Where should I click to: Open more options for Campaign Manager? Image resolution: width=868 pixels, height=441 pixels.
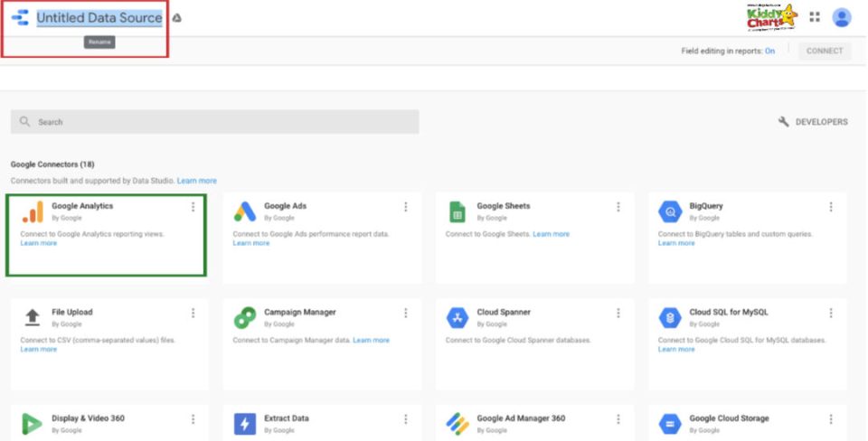coord(406,313)
